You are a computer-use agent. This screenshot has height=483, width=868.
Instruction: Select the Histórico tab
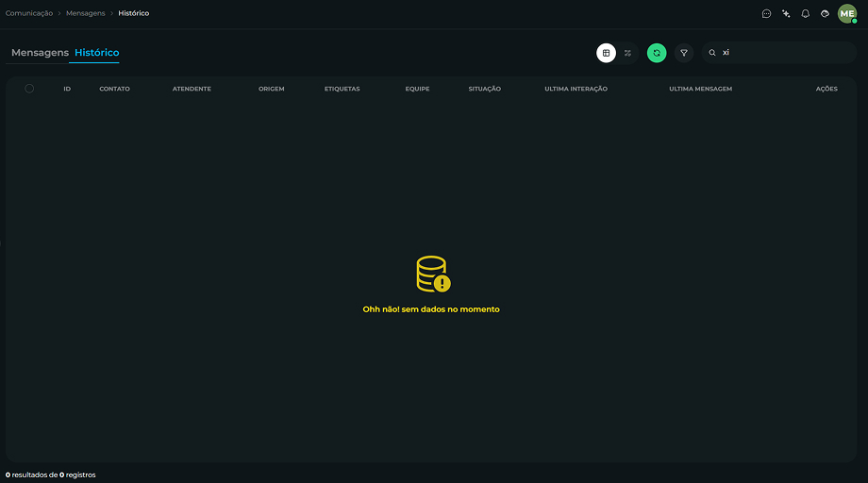[97, 53]
